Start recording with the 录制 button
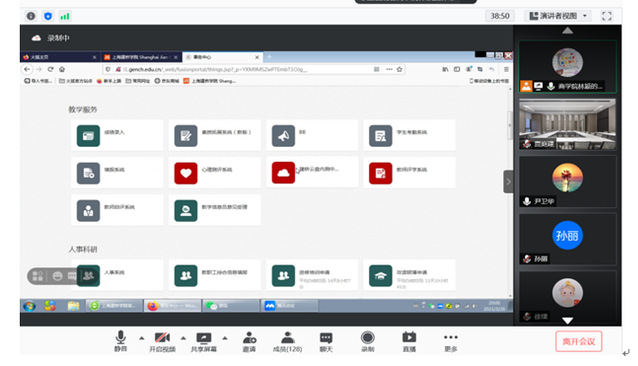Viewport: 638px width, 366px height. 367,341
